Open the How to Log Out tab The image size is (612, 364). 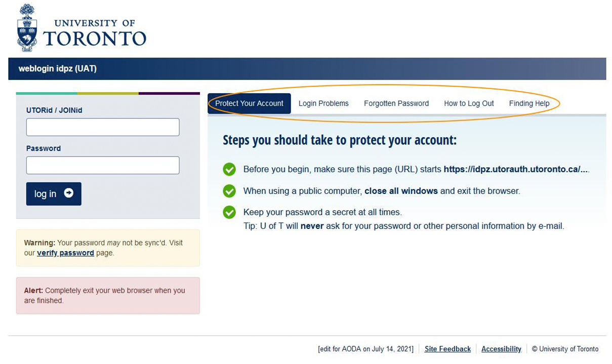pyautogui.click(x=469, y=103)
